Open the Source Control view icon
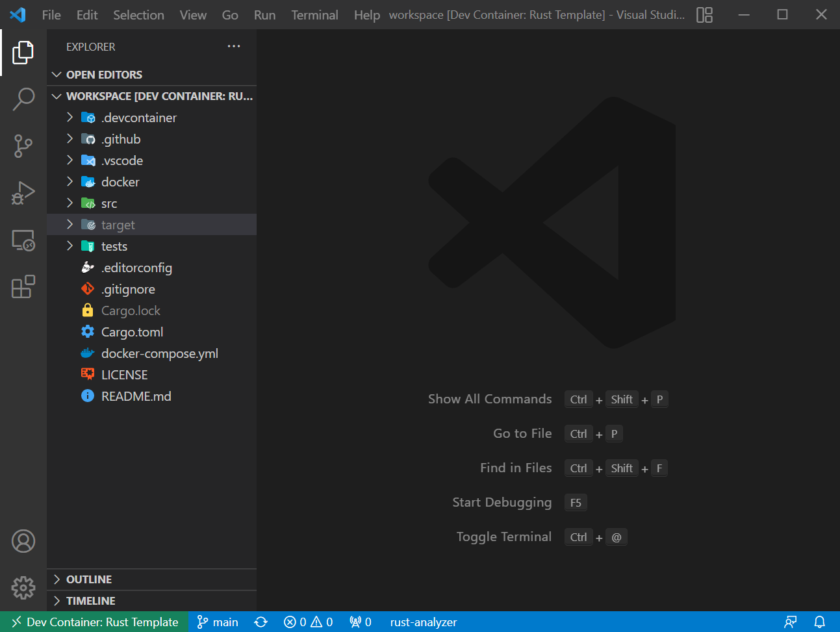This screenshot has height=632, width=840. tap(23, 146)
